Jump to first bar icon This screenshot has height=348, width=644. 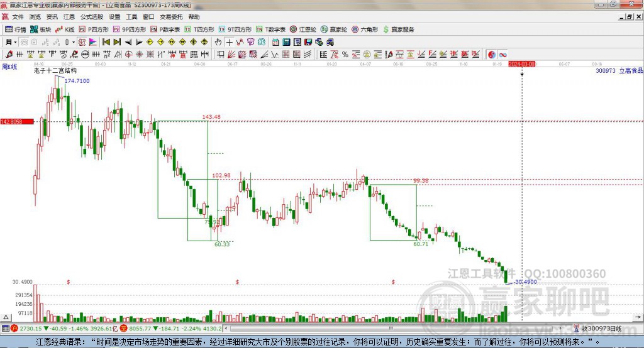[x=106, y=42]
